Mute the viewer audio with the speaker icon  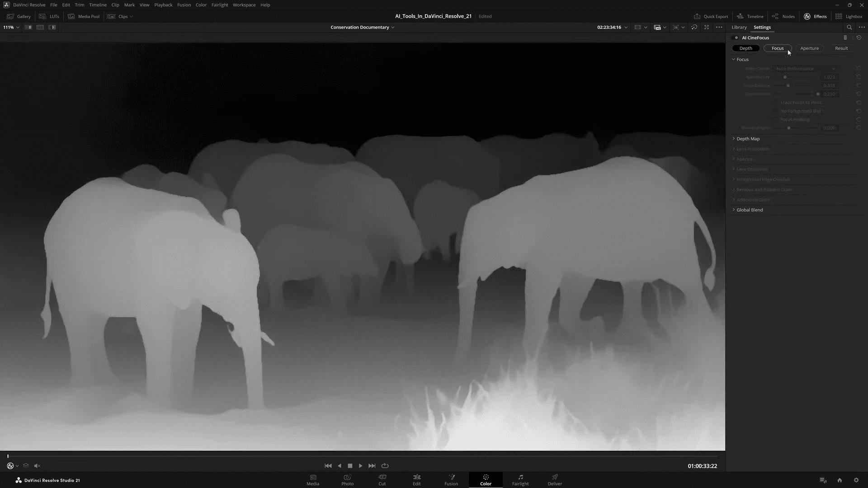coord(38,465)
